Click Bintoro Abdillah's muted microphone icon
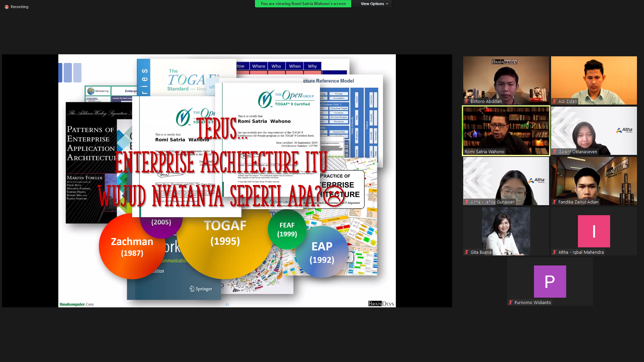The width and height of the screenshot is (644, 362). [467, 101]
